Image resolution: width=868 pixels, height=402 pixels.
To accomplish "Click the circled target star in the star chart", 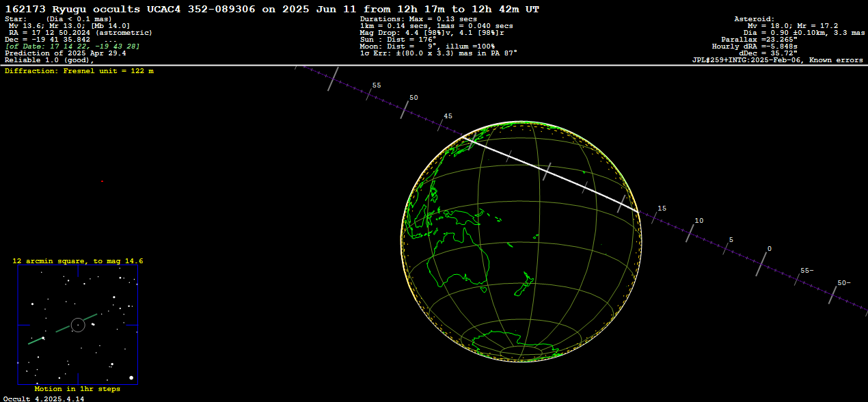I will (x=78, y=325).
